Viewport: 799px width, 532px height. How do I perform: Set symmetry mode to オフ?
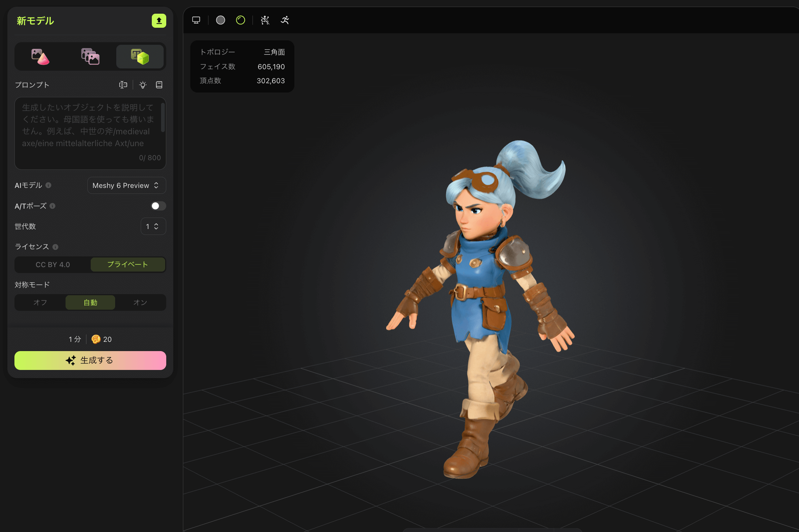40,303
